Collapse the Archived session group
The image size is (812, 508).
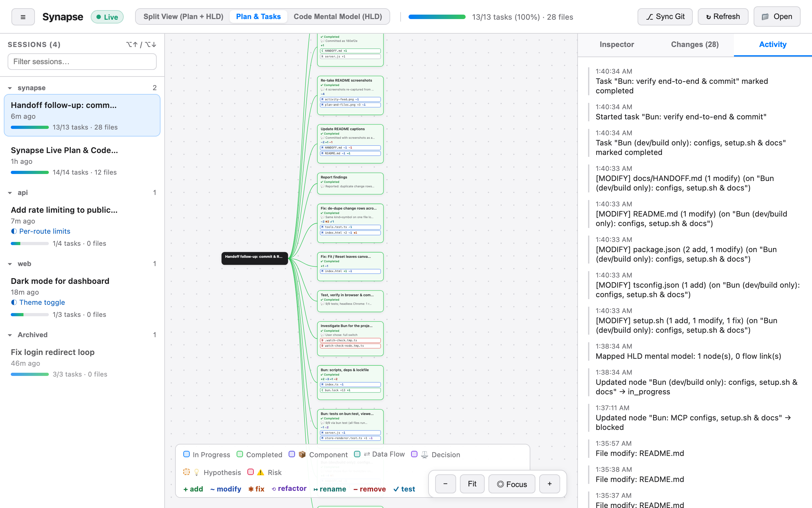[x=10, y=335]
